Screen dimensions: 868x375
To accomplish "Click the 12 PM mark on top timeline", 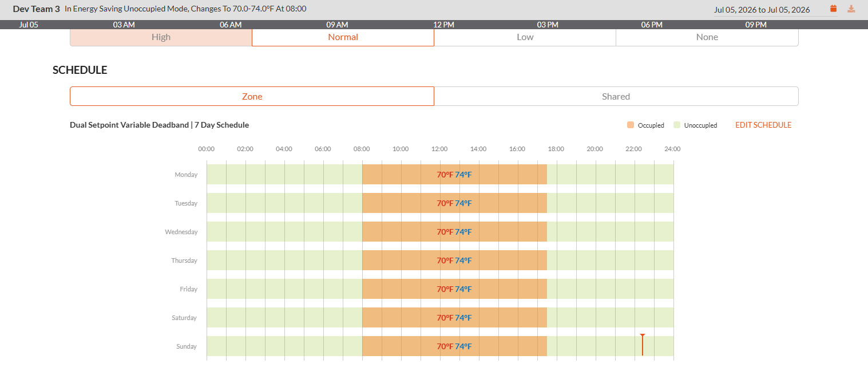I will (x=443, y=25).
